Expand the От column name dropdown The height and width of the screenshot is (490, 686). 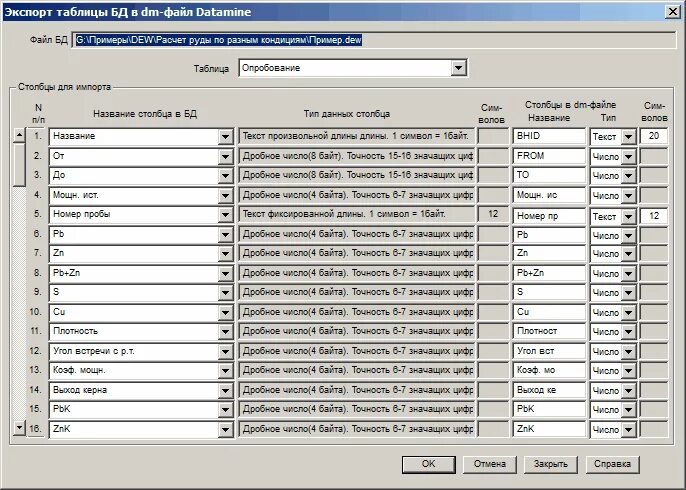pos(225,157)
